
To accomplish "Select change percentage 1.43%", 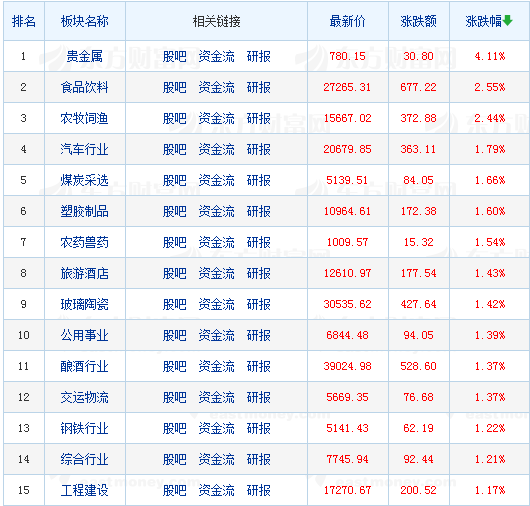I will click(x=490, y=273).
